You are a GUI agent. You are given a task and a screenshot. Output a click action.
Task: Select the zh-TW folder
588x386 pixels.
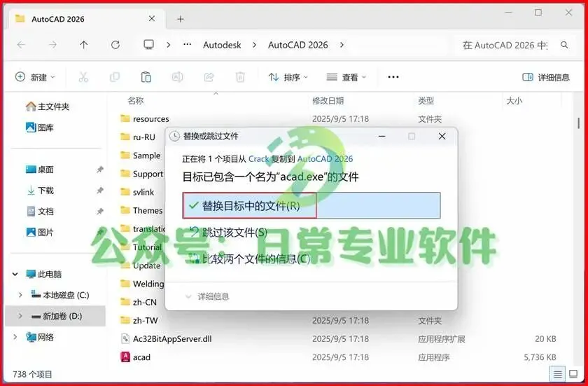click(139, 321)
